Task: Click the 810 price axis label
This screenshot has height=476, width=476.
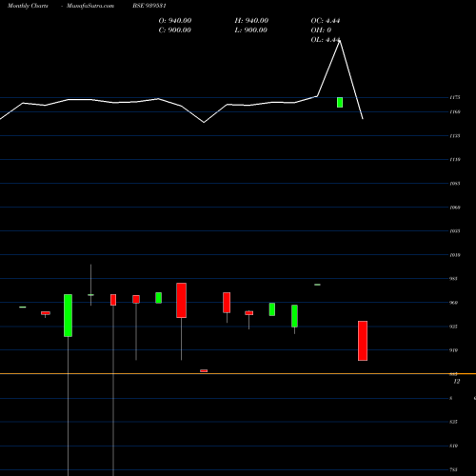Action: point(454,446)
